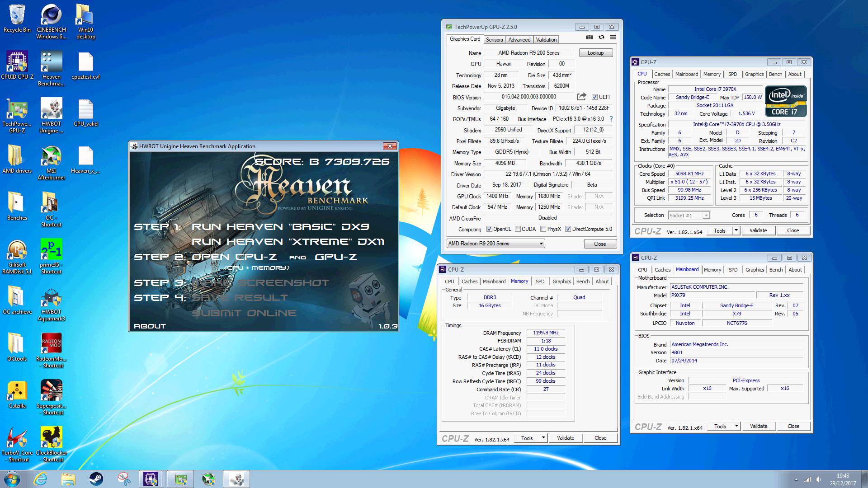
Task: Open Snipping Tool from the taskbar
Action: pyautogui.click(x=123, y=479)
